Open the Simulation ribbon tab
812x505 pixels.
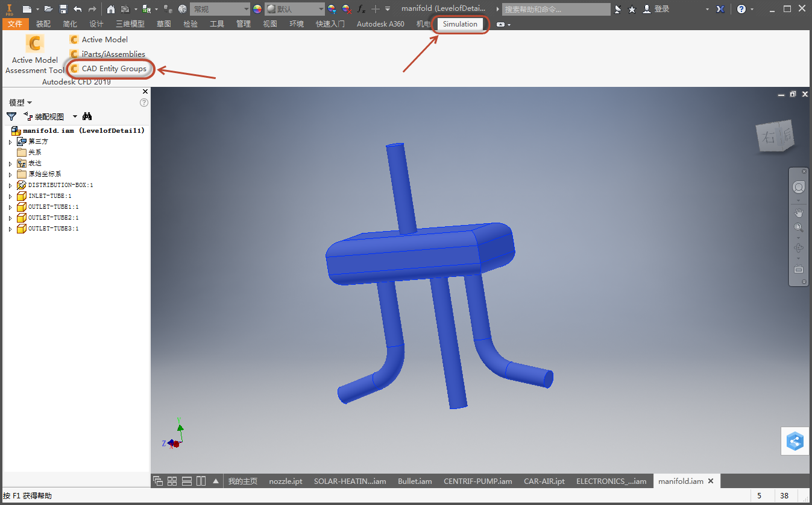460,24
